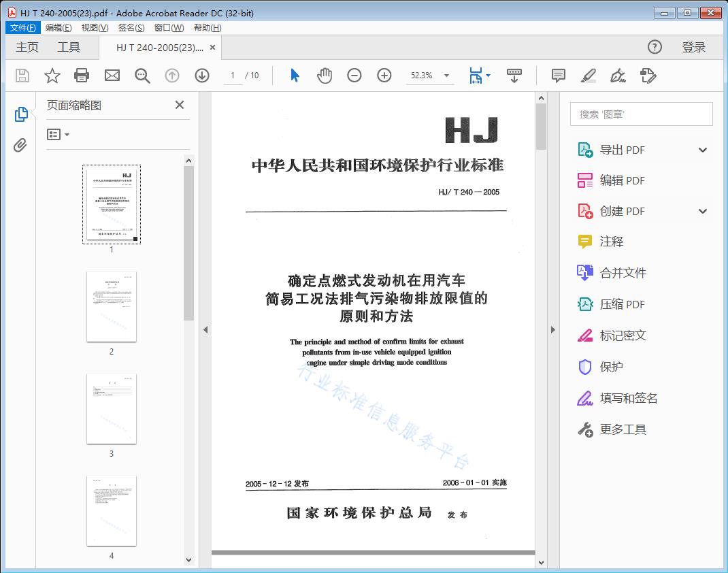The image size is (728, 573).
Task: Close the 页面缩略图 panel with its X
Action: (x=179, y=105)
